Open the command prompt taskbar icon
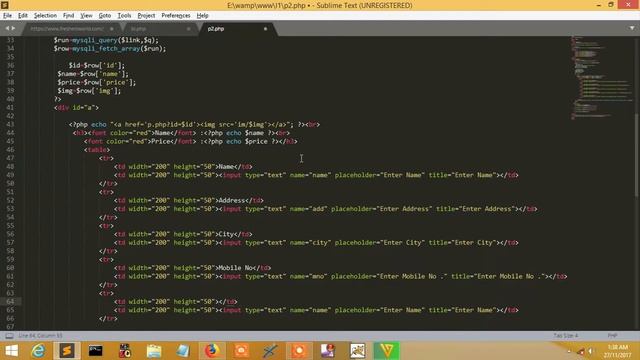 point(96,351)
